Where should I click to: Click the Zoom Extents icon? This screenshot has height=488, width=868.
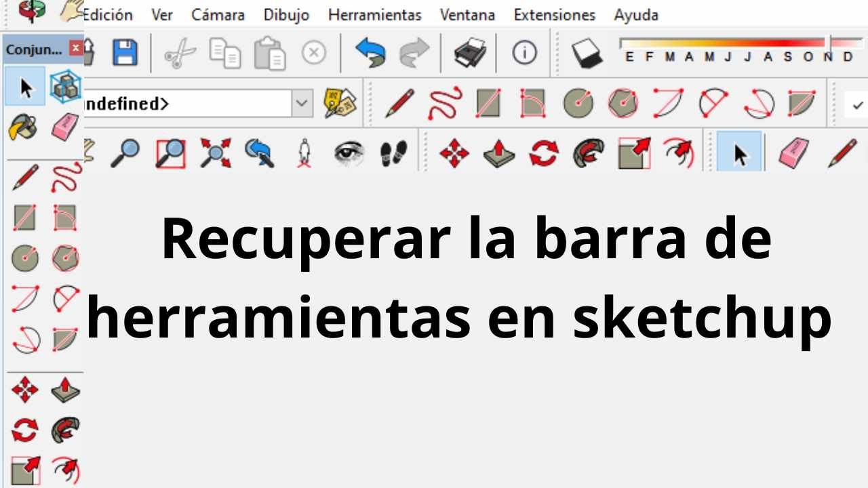coord(216,153)
